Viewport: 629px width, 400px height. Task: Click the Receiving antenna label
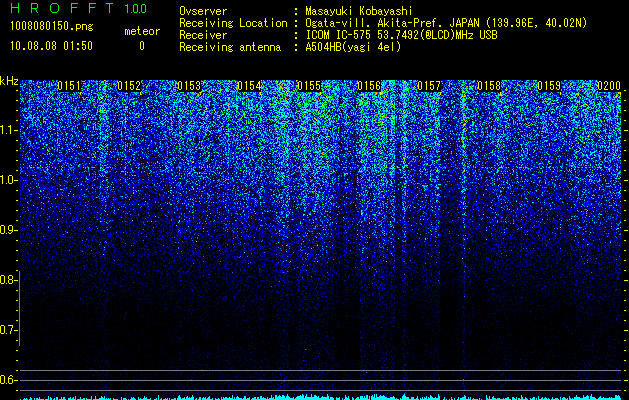pyautogui.click(x=230, y=47)
